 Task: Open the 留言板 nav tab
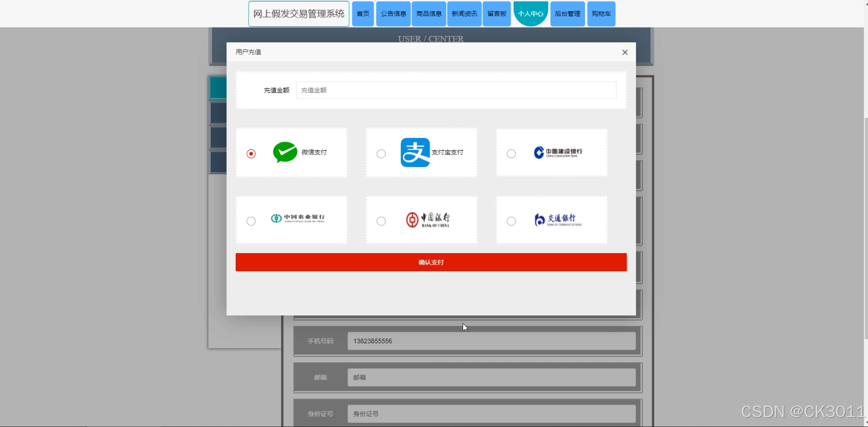(x=497, y=14)
